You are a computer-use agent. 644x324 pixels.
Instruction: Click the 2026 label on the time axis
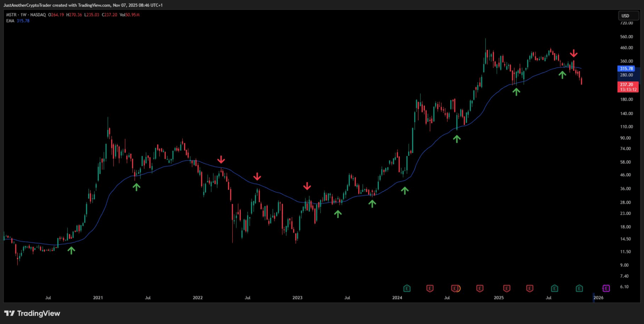pyautogui.click(x=599, y=298)
